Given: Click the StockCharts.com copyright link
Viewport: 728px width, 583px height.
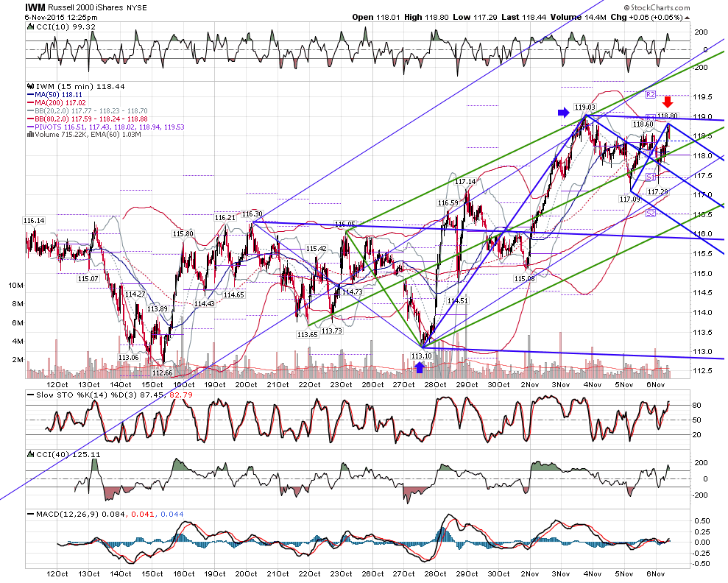Looking at the screenshot, I should pyautogui.click(x=657, y=7).
